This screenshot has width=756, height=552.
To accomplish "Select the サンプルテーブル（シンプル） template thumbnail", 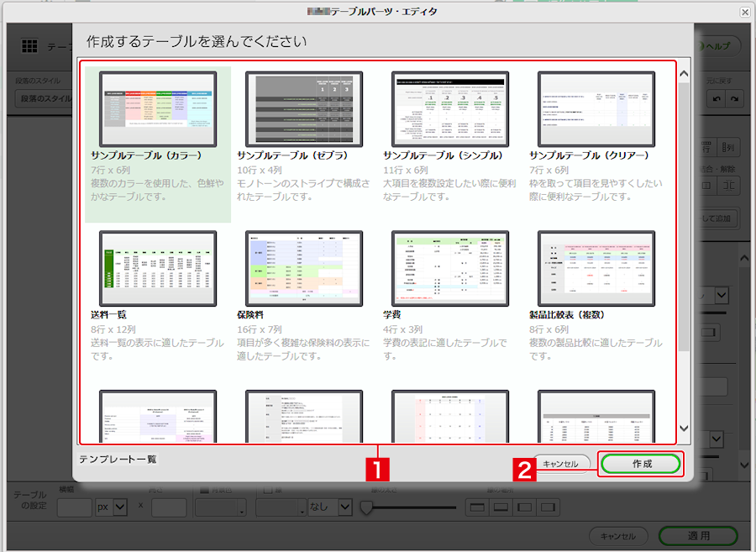I will [450, 109].
